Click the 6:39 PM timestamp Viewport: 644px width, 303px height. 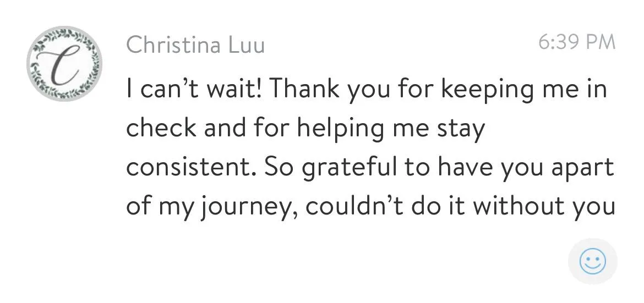(x=577, y=42)
